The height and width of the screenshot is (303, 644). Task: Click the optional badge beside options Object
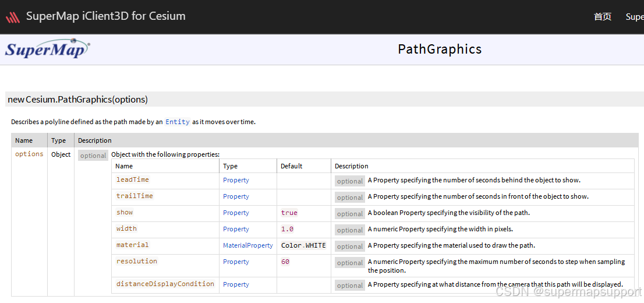click(93, 156)
